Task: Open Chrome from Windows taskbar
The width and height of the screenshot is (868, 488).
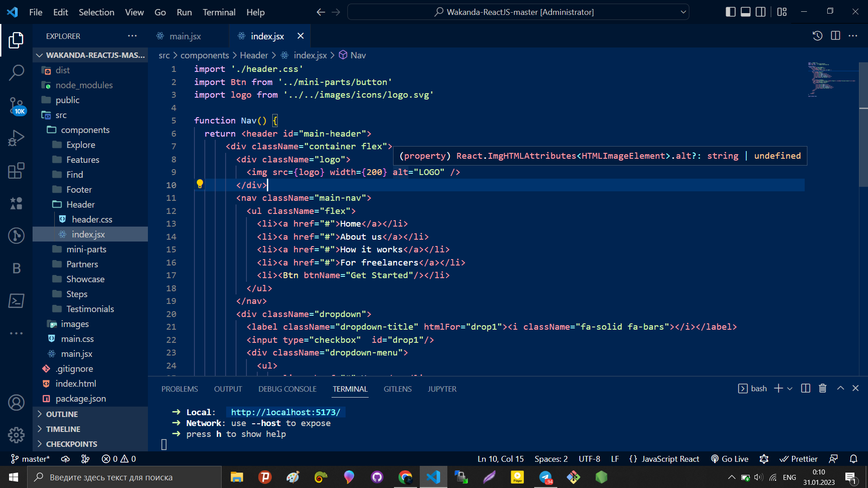Action: [x=405, y=477]
